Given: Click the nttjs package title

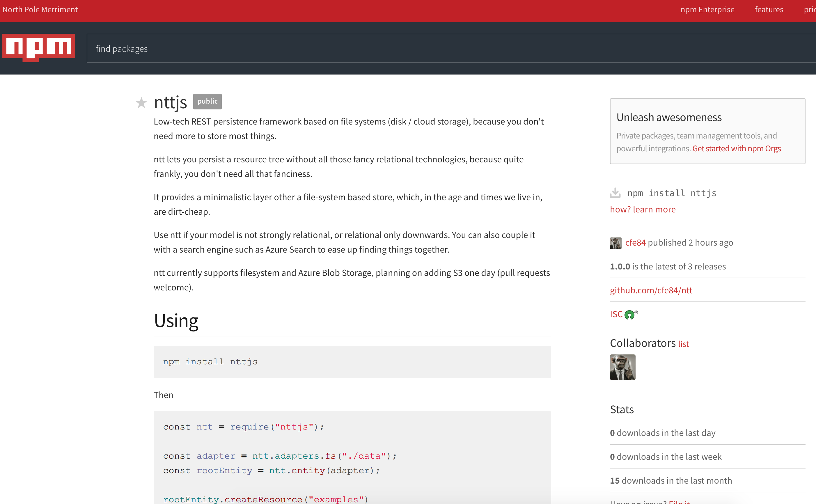Looking at the screenshot, I should (x=170, y=102).
